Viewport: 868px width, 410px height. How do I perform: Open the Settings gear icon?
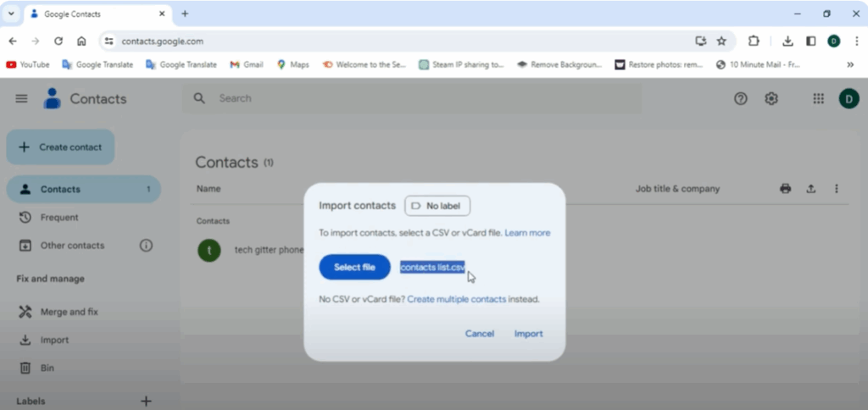point(771,98)
